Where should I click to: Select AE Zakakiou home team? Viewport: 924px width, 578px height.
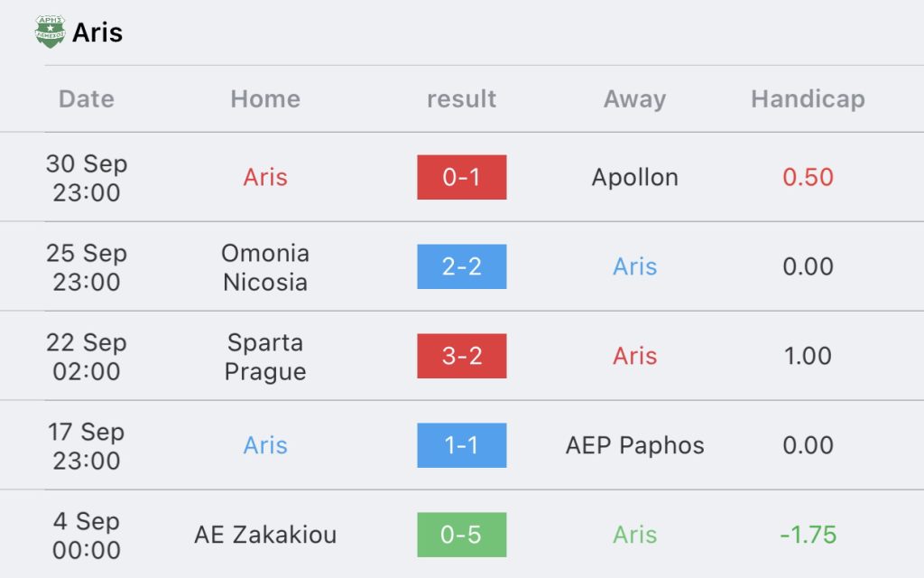(265, 535)
